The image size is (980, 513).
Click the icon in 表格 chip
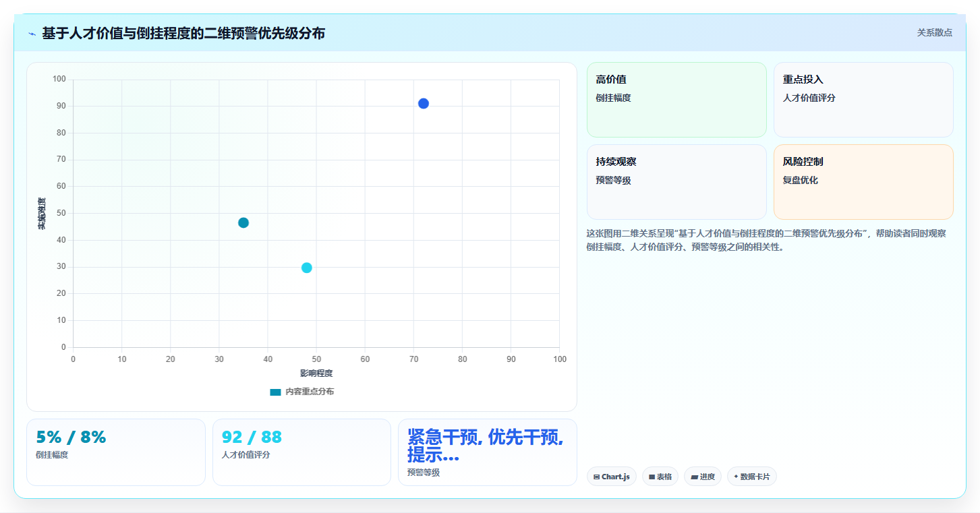[652, 477]
